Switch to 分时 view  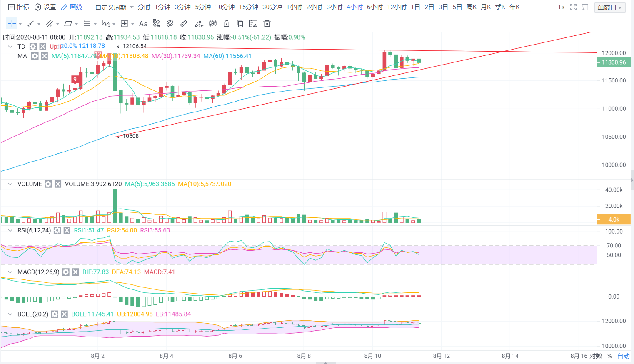click(x=144, y=7)
